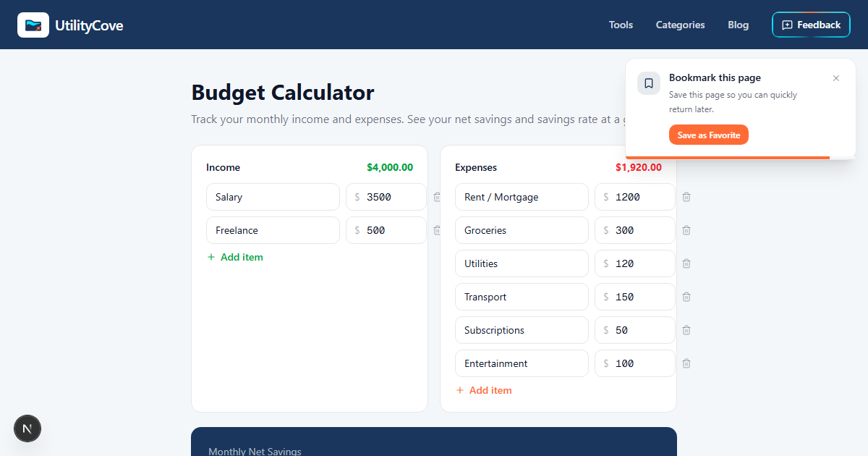This screenshot has height=456, width=868.
Task: Open the Categories menu
Action: pyautogui.click(x=680, y=25)
